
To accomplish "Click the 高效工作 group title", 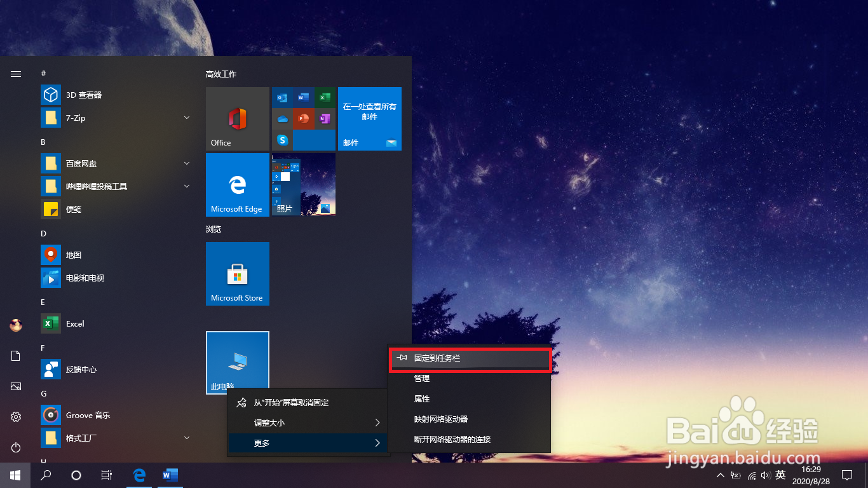I will [221, 74].
